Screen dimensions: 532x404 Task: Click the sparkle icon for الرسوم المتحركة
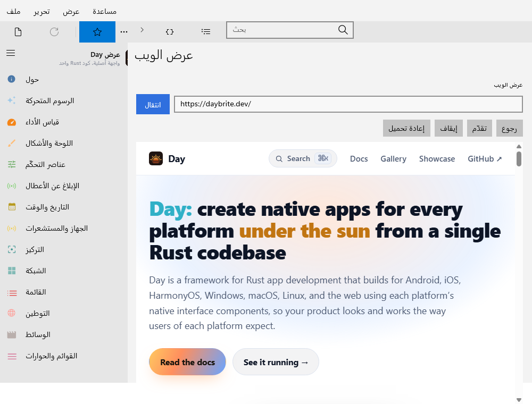click(x=12, y=100)
